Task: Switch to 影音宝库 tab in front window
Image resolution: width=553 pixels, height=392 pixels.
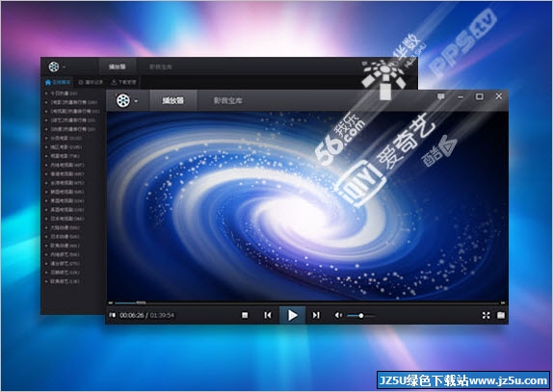Action: (x=227, y=101)
